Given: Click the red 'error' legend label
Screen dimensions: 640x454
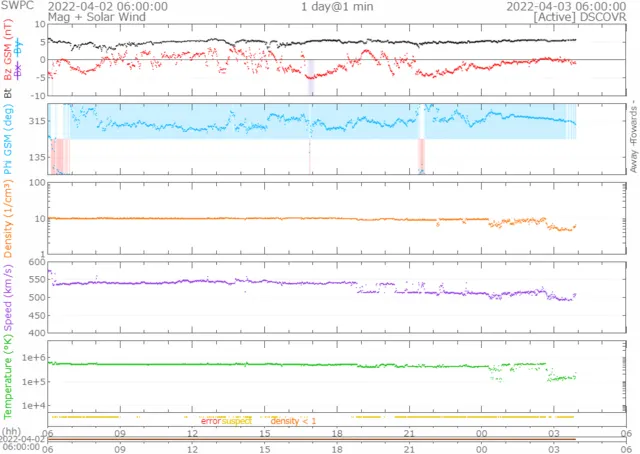Looking at the screenshot, I should tap(210, 422).
